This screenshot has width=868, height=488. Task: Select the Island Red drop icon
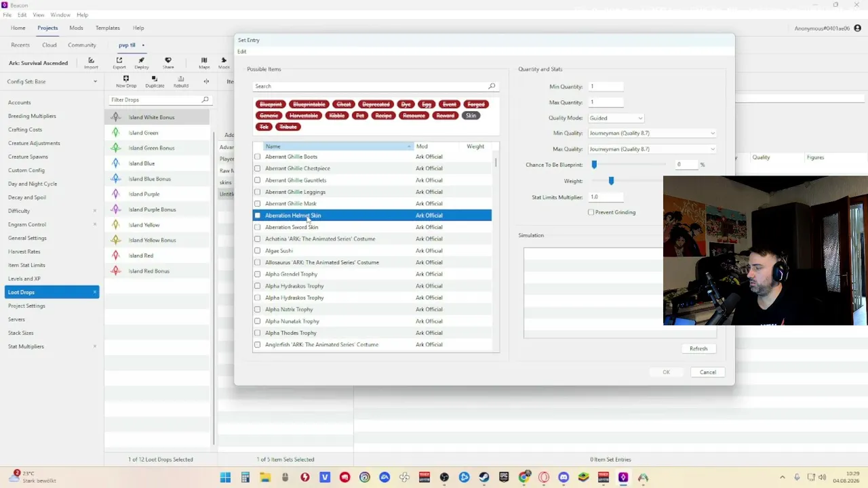coord(115,256)
